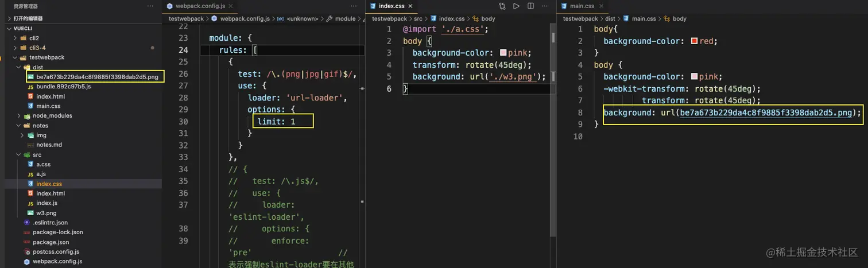Expand the img folder
Screen dimensions: 868x268
pyautogui.click(x=23, y=135)
